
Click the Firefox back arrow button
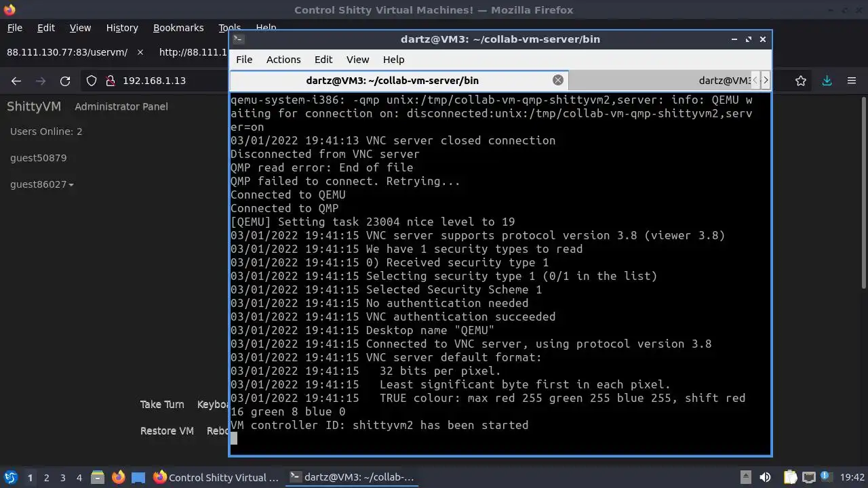pyautogui.click(x=16, y=81)
